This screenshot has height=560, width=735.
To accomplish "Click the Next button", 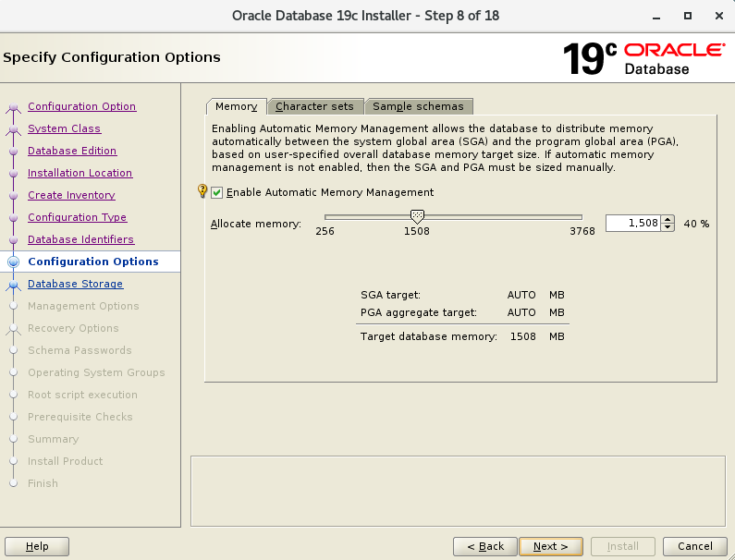I will pyautogui.click(x=551, y=546).
